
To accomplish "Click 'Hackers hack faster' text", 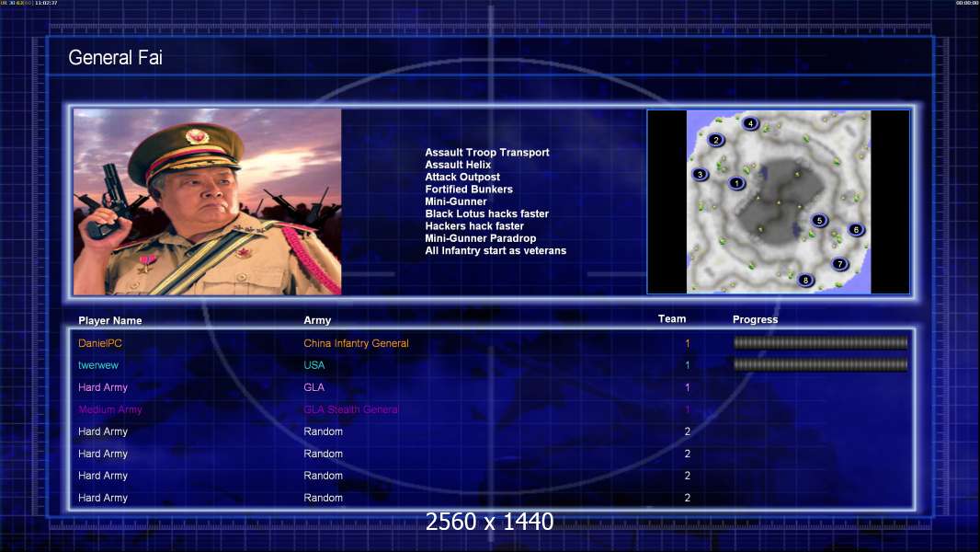I will click(x=474, y=225).
